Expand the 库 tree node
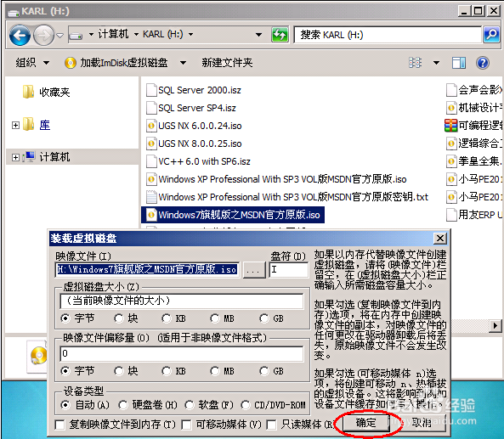 (15, 125)
